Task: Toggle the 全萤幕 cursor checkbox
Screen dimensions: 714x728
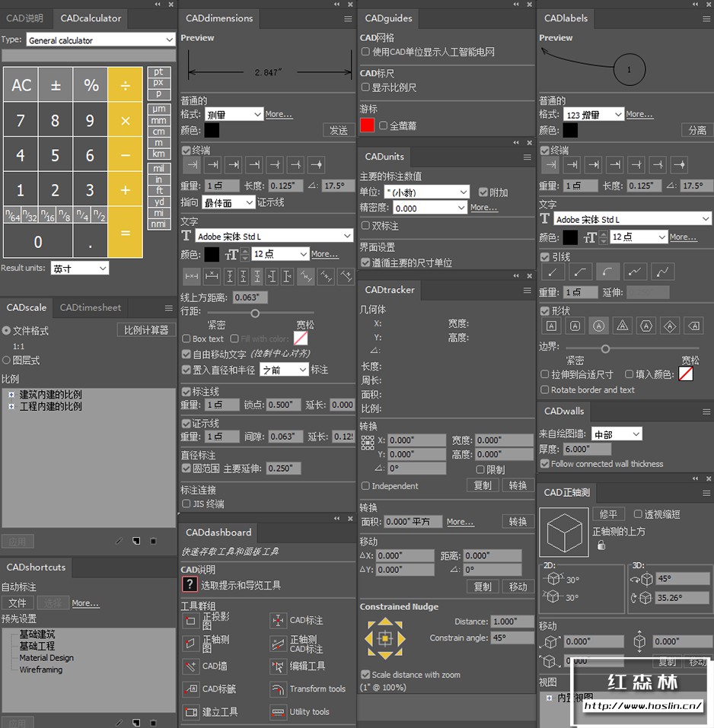Action: [383, 126]
